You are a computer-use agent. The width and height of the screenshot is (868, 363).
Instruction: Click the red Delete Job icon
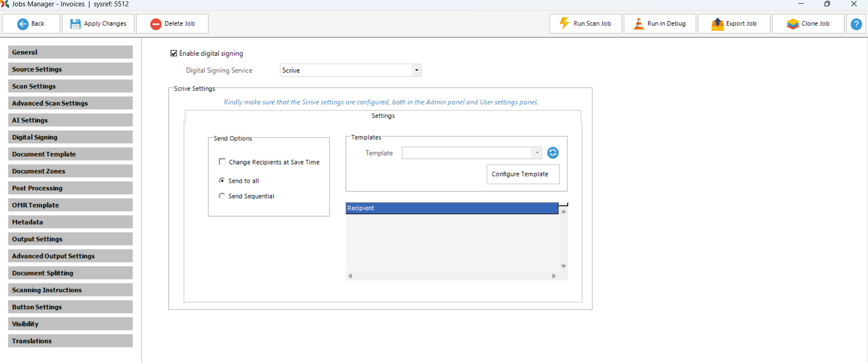click(156, 24)
